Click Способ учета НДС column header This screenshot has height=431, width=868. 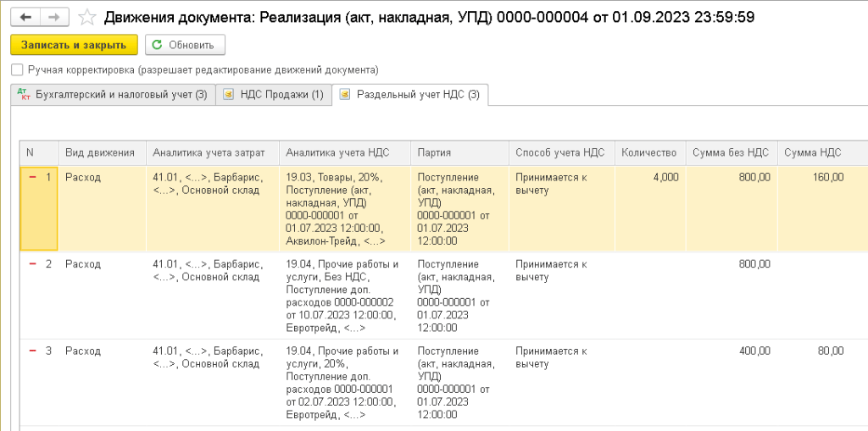[x=561, y=152]
